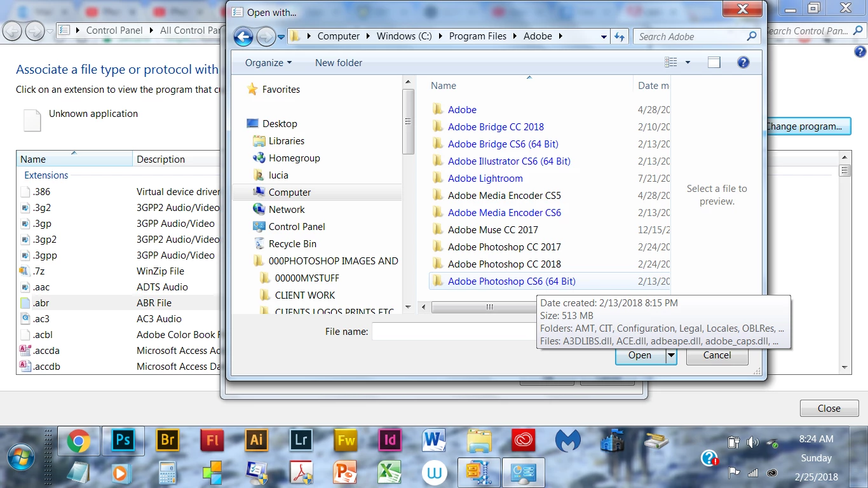Launch Adobe InDesign from taskbar
868x488 pixels.
(x=390, y=440)
